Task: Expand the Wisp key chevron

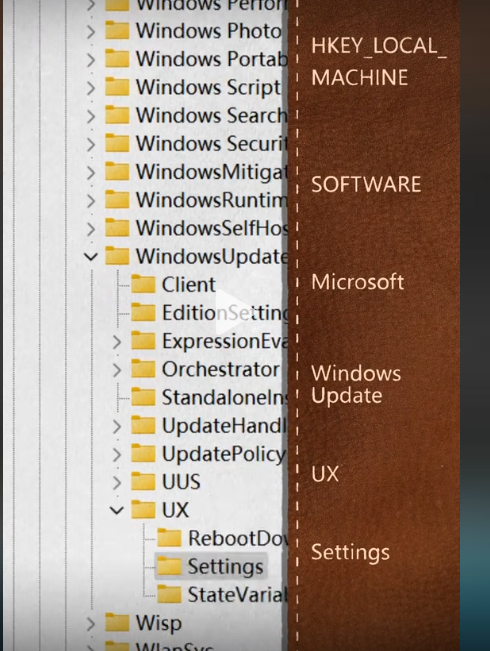Action: pyautogui.click(x=91, y=624)
